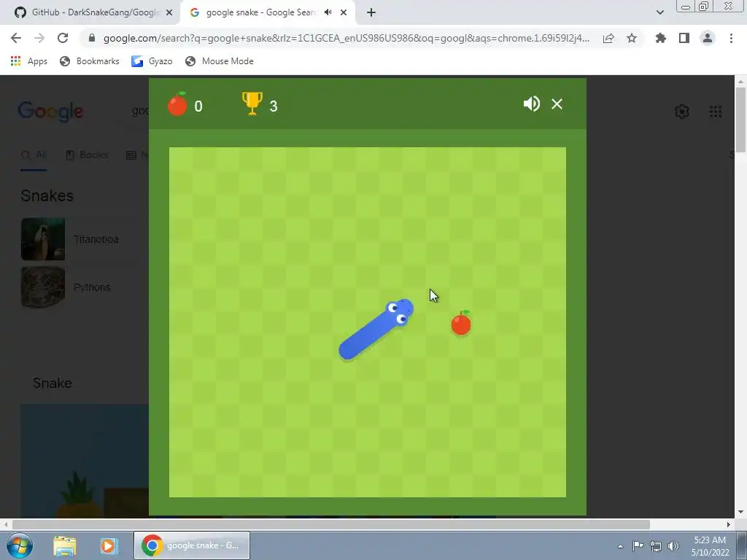
Task: Go forward to the next page
Action: [39, 38]
